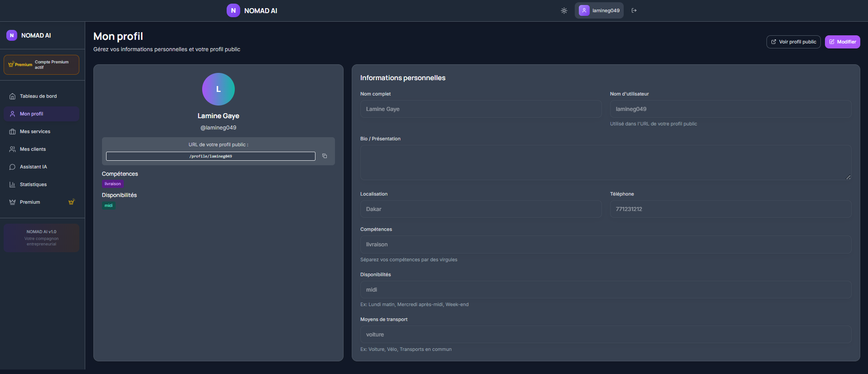The image size is (868, 374).
Task: Click the purple N logo in top header
Action: tap(233, 10)
